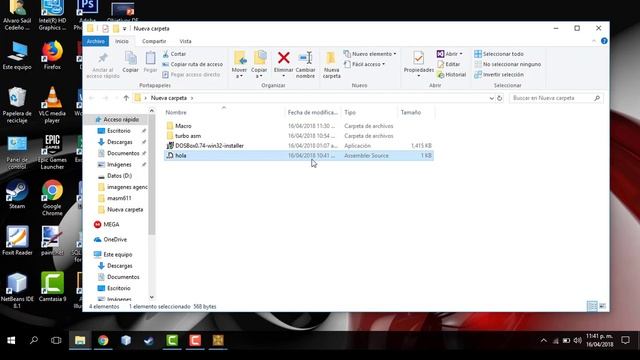Click Invertir selección
This screenshot has width=640, height=360.
point(499,75)
